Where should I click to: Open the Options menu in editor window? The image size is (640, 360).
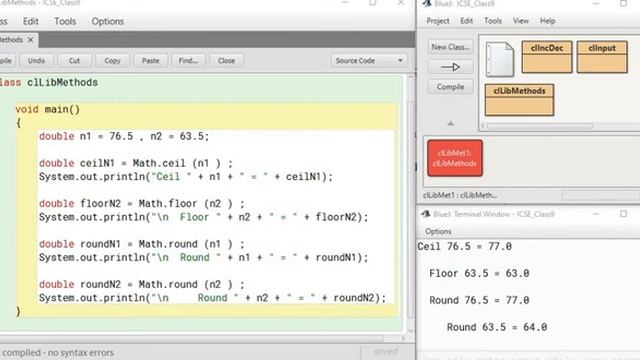(107, 21)
